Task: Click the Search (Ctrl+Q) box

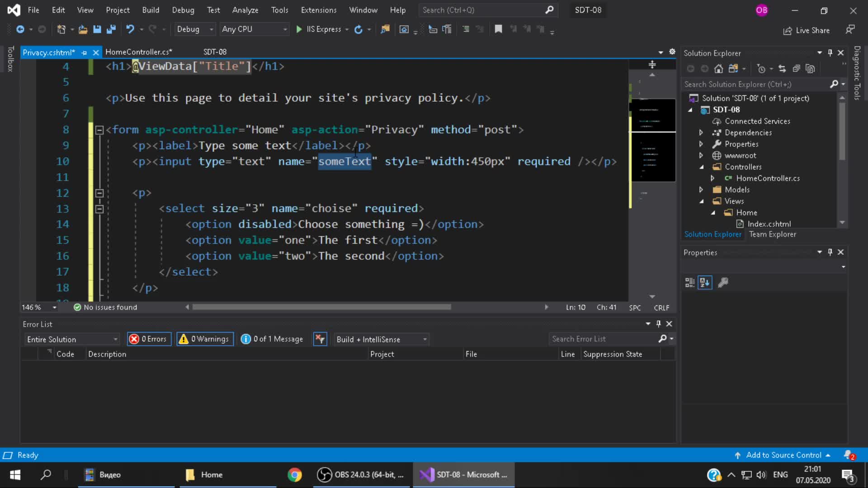Action: click(488, 10)
